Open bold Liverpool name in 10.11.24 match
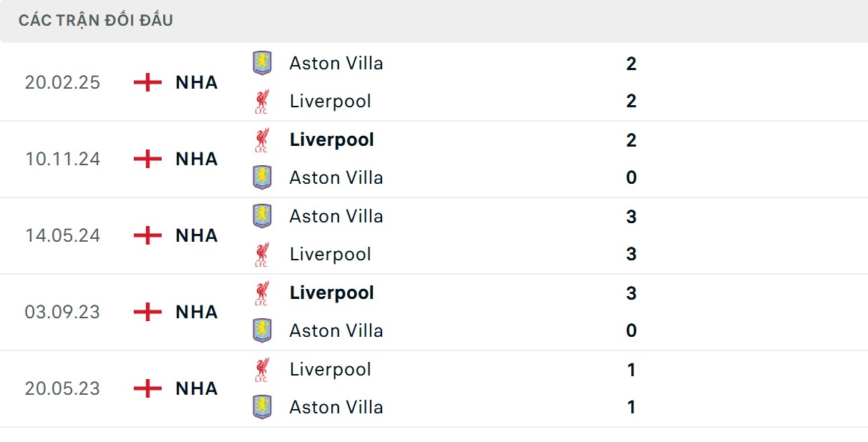The height and width of the screenshot is (442, 868). tap(331, 139)
